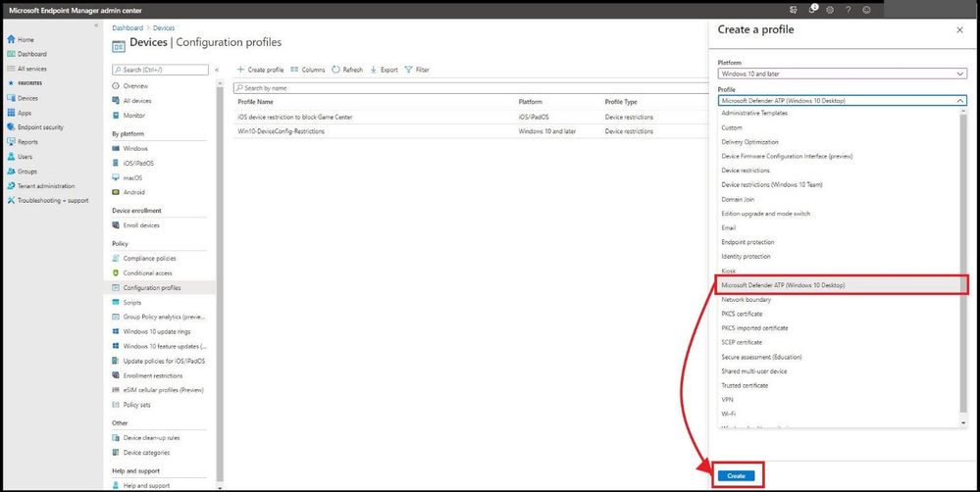Choose Wi-Fi profile option
Viewport: 980px width, 492px height.
[728, 414]
